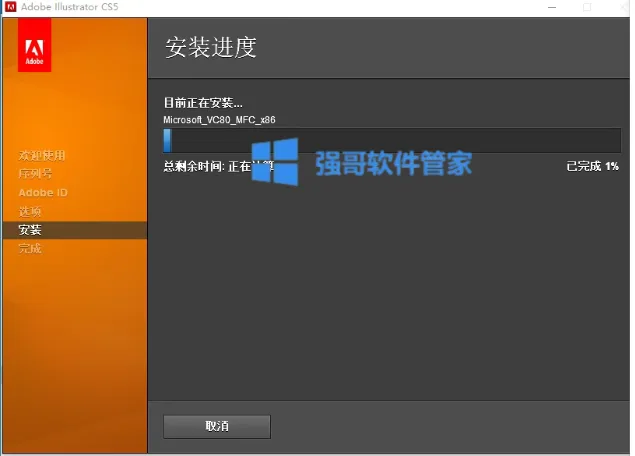Click the 总剩余时间 label
The height and width of the screenshot is (456, 635).
(x=193, y=166)
